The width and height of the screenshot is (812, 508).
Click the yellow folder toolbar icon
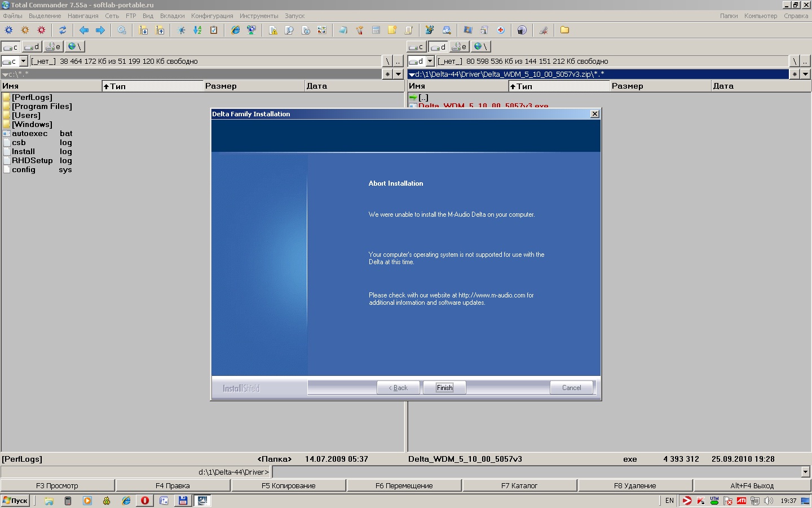tap(564, 30)
